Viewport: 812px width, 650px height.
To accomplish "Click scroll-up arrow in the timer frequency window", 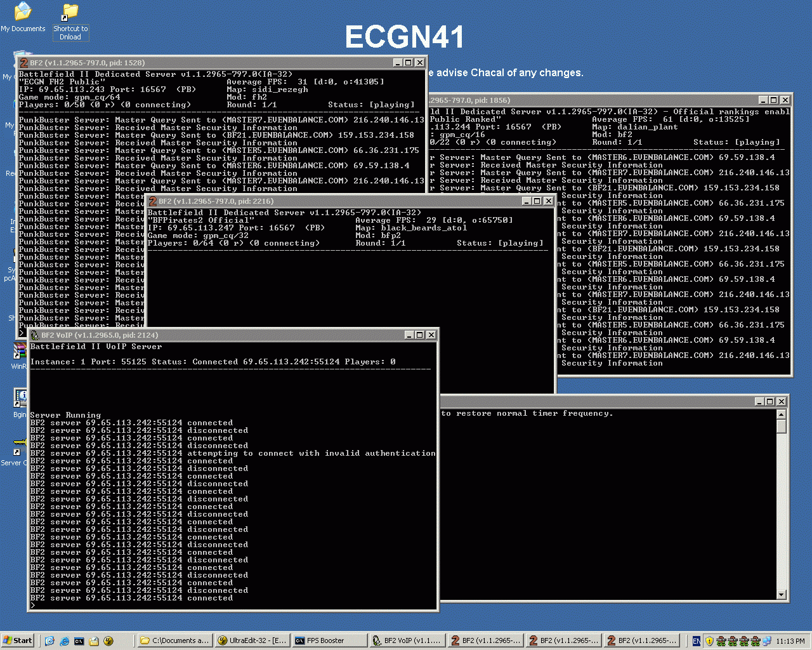I will (782, 415).
